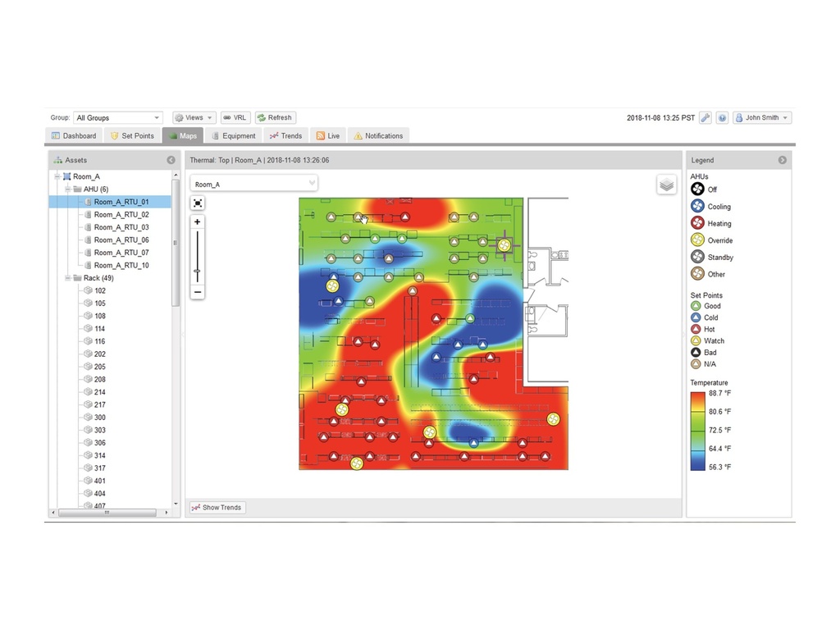Screen dimensions: 840x630
Task: Click the zoom in (+) icon on the map
Action: pos(197,221)
